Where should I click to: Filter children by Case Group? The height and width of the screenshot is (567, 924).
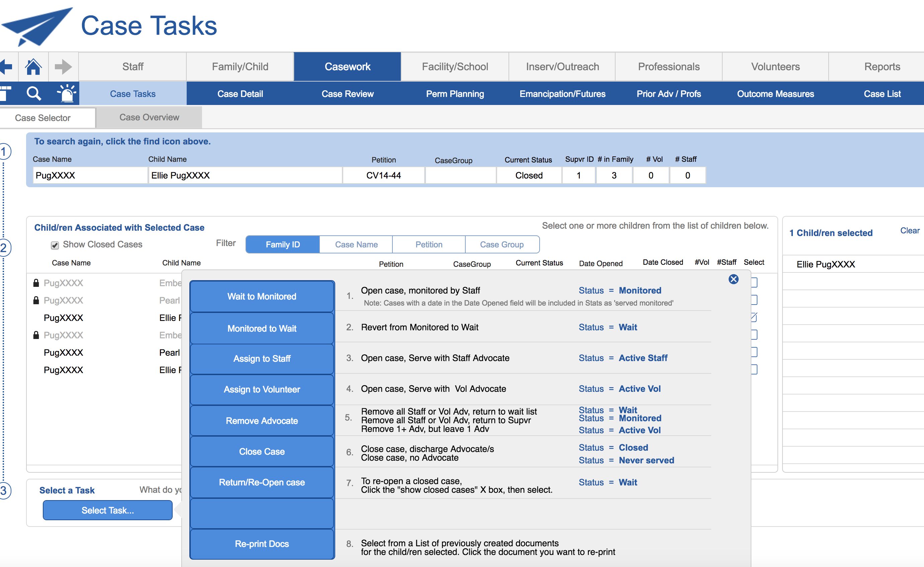pyautogui.click(x=501, y=244)
